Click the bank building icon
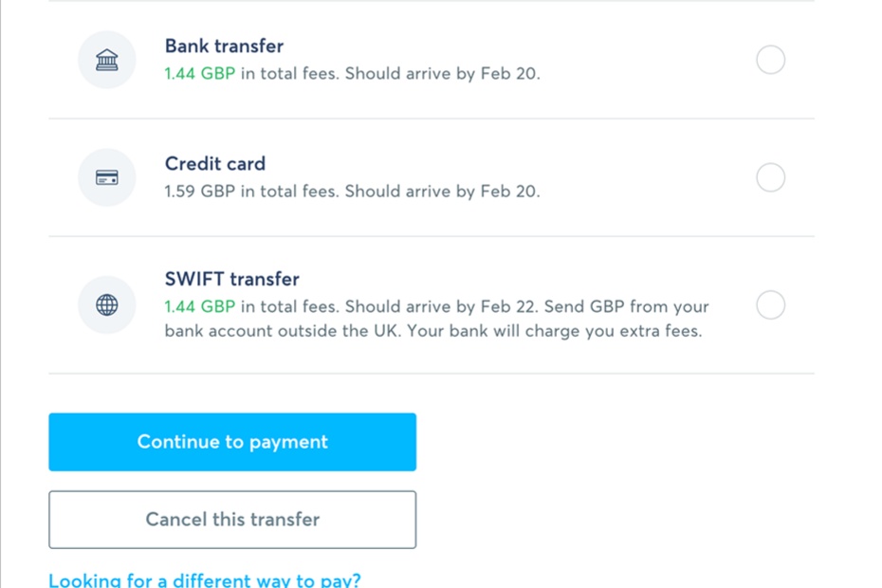 point(107,60)
